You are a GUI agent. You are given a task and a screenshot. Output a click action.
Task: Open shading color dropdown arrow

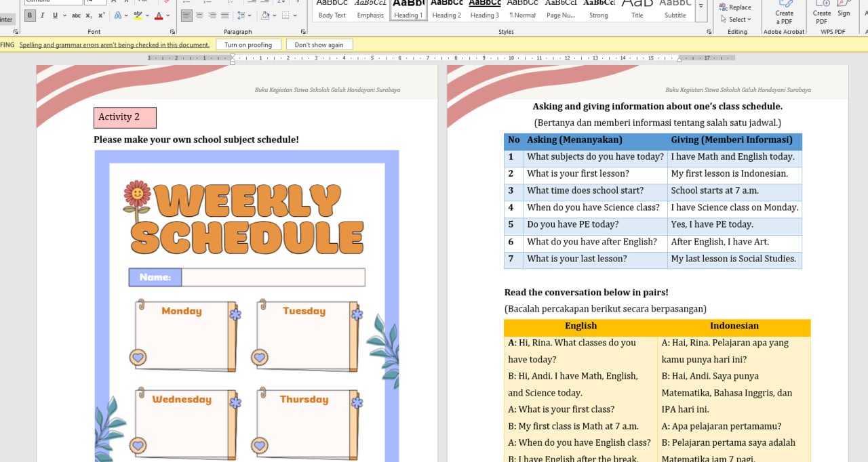[273, 15]
